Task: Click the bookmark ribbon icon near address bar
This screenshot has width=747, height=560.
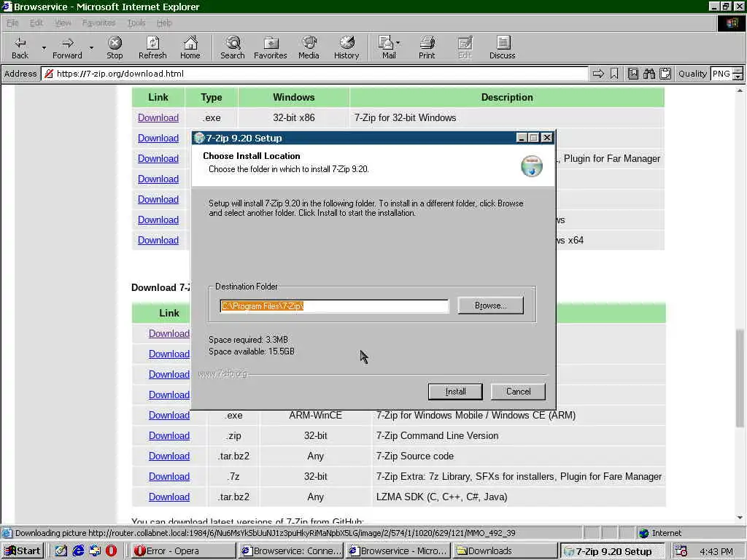Action: point(614,74)
